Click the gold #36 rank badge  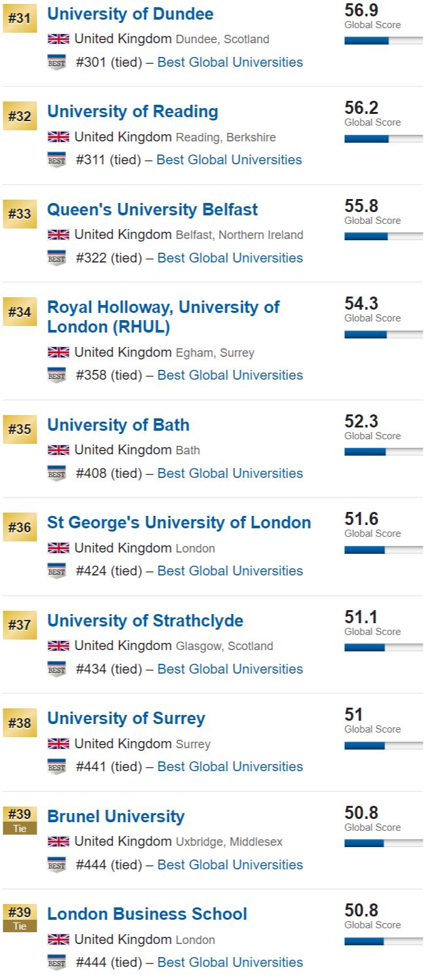point(20,528)
